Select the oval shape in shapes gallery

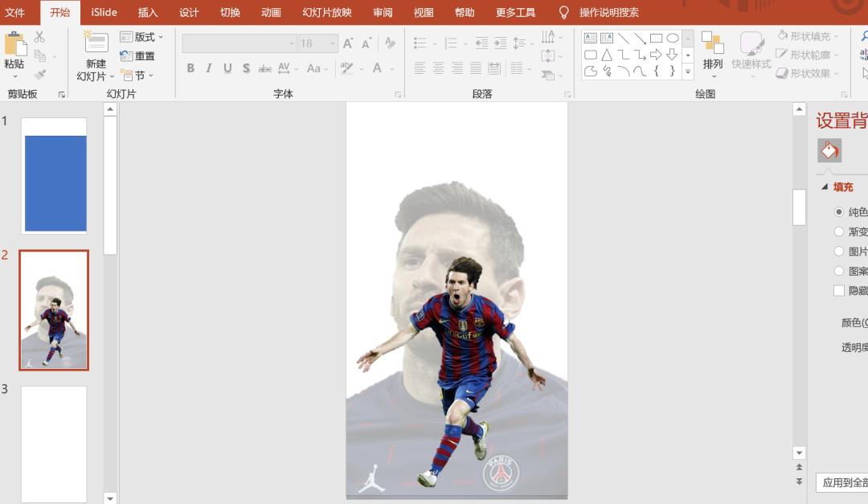[673, 38]
